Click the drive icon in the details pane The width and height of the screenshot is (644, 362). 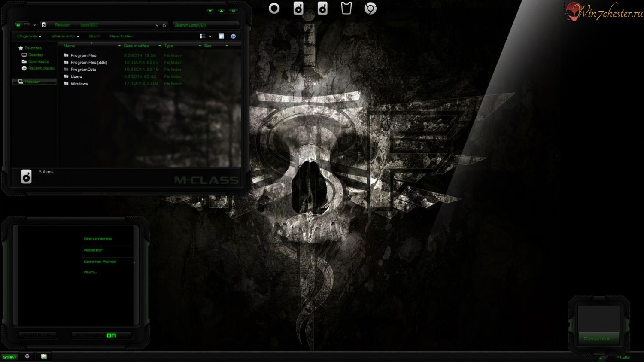pos(26,176)
